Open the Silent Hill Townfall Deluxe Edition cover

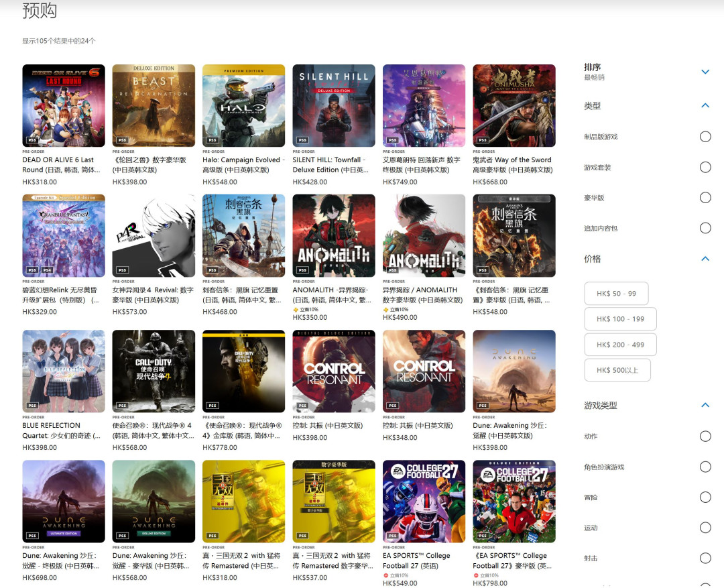pos(334,106)
